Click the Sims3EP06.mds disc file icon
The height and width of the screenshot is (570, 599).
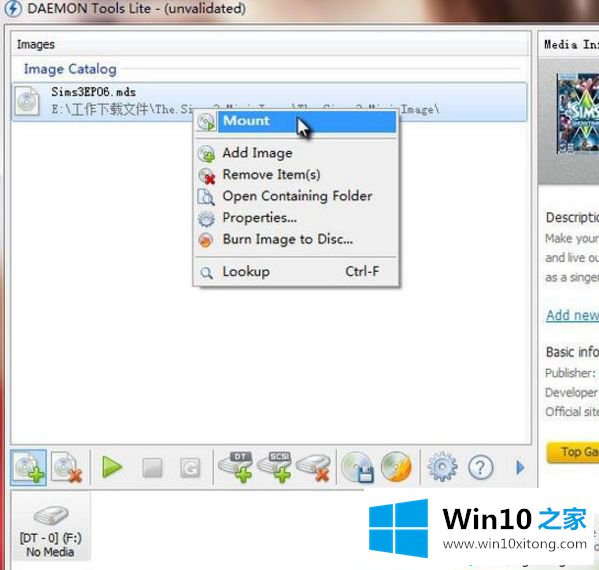click(27, 101)
